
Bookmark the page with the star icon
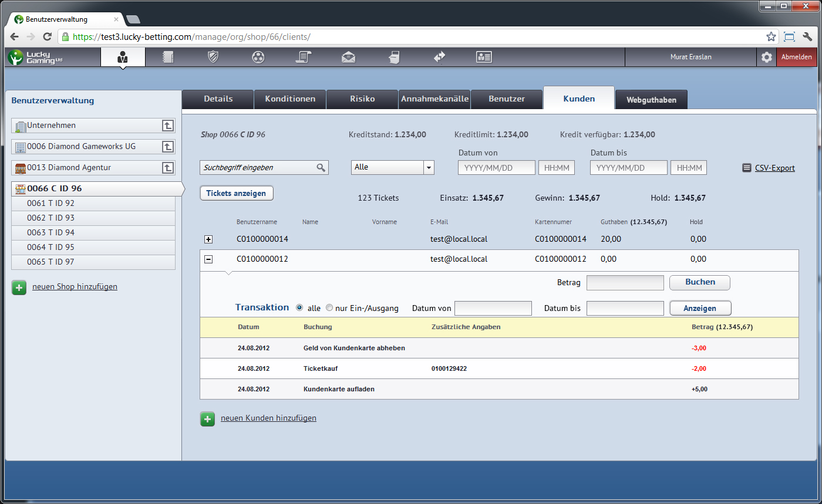click(771, 37)
